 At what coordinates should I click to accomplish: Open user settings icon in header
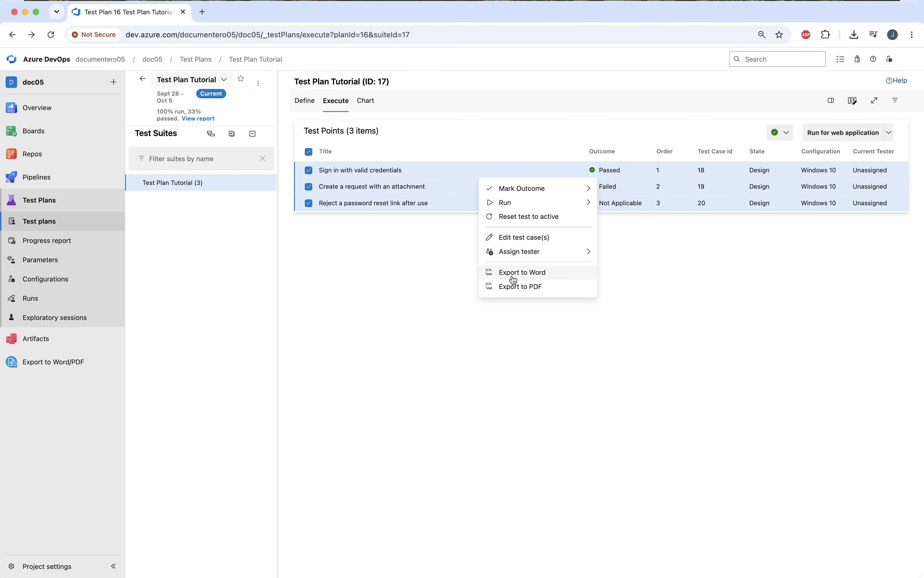pos(890,59)
